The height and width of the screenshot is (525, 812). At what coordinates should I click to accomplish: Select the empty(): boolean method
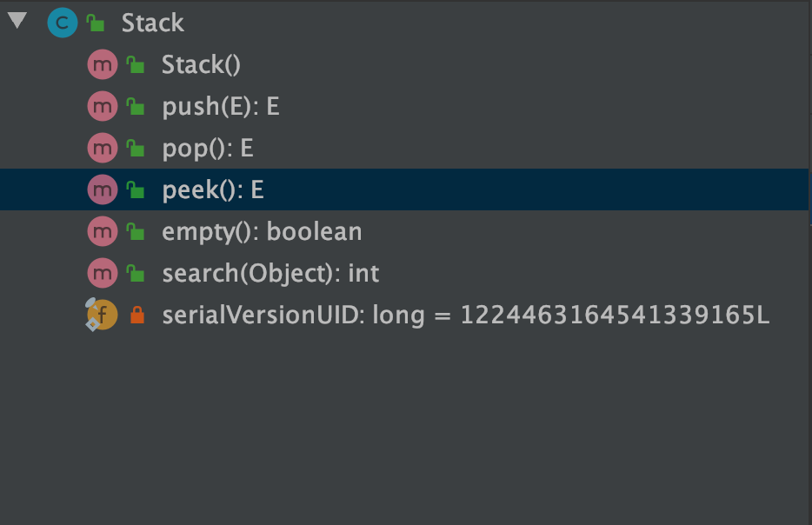click(261, 231)
